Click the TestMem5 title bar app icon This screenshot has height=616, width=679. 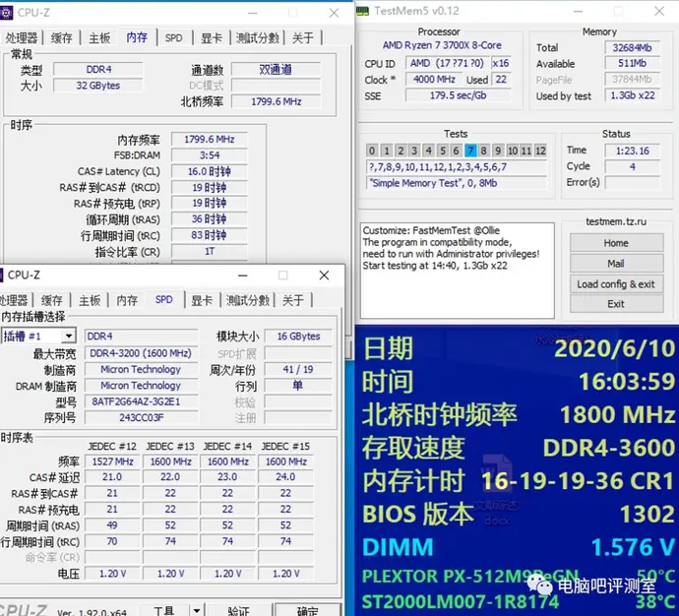point(363,11)
